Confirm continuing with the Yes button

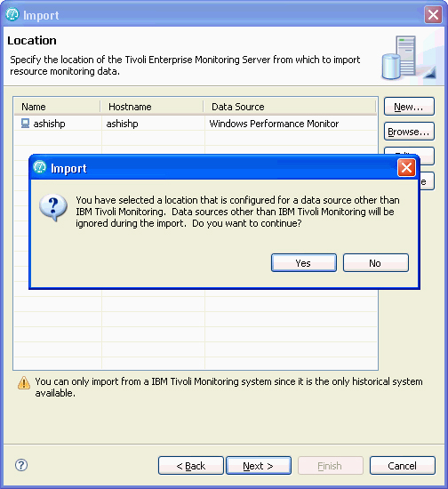click(304, 263)
